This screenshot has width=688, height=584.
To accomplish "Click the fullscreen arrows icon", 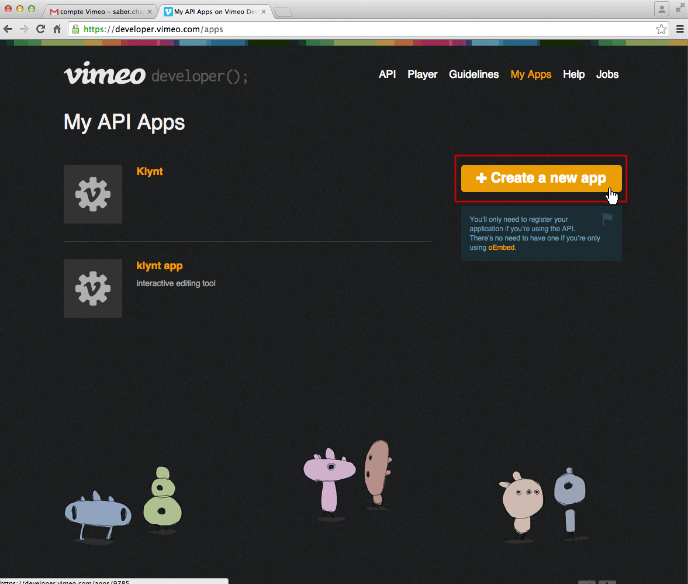I will point(680,8).
